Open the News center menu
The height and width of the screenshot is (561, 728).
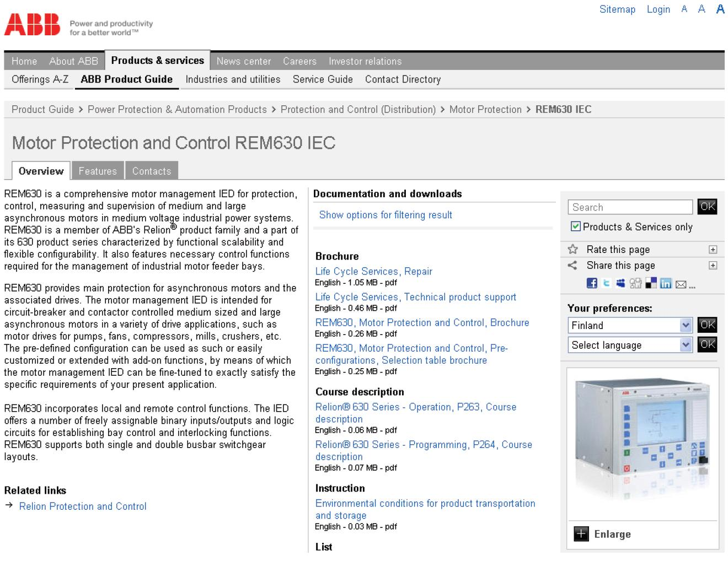(244, 61)
